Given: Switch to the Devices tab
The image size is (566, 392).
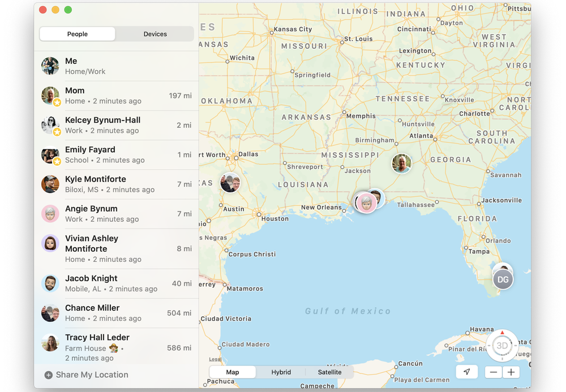Looking at the screenshot, I should tap(155, 34).
